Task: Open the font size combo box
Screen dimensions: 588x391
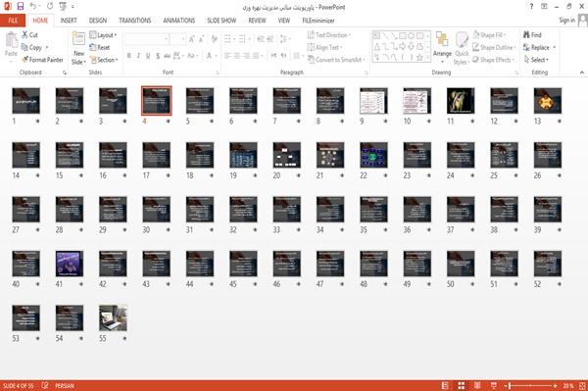Action: [177, 38]
